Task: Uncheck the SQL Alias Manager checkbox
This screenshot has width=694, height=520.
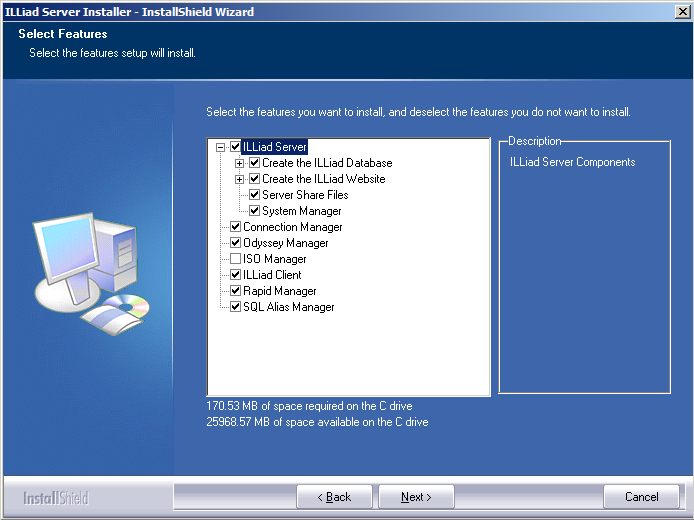Action: [236, 307]
